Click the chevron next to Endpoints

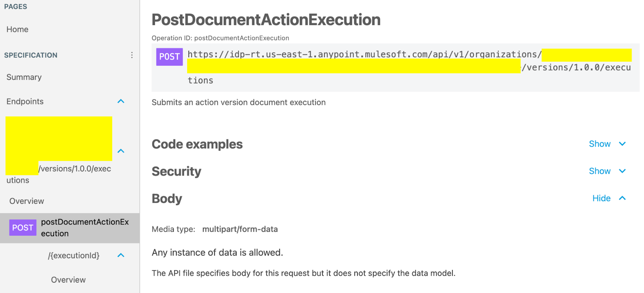(x=120, y=101)
